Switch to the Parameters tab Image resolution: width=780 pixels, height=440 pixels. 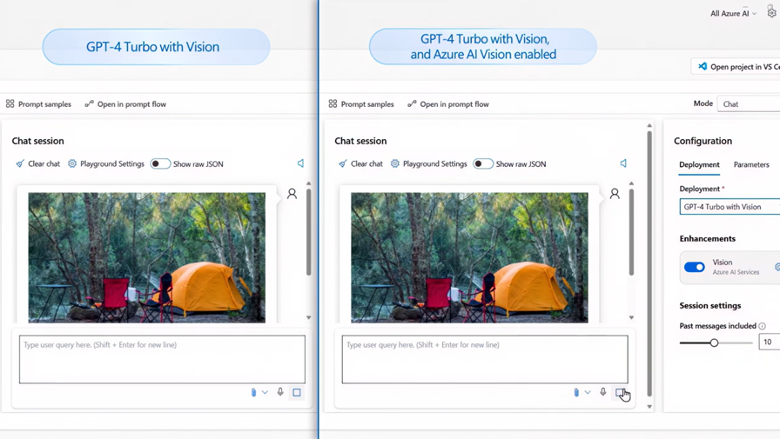(x=751, y=165)
